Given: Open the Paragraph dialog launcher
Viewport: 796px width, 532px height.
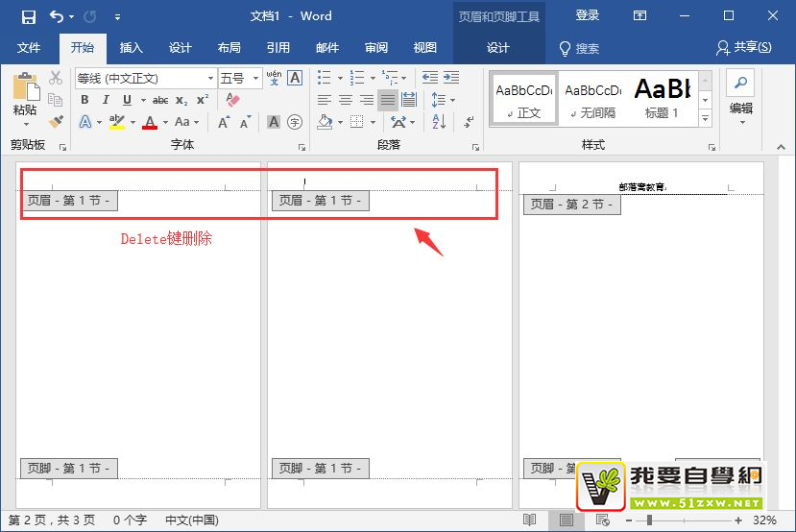Looking at the screenshot, I should 475,147.
